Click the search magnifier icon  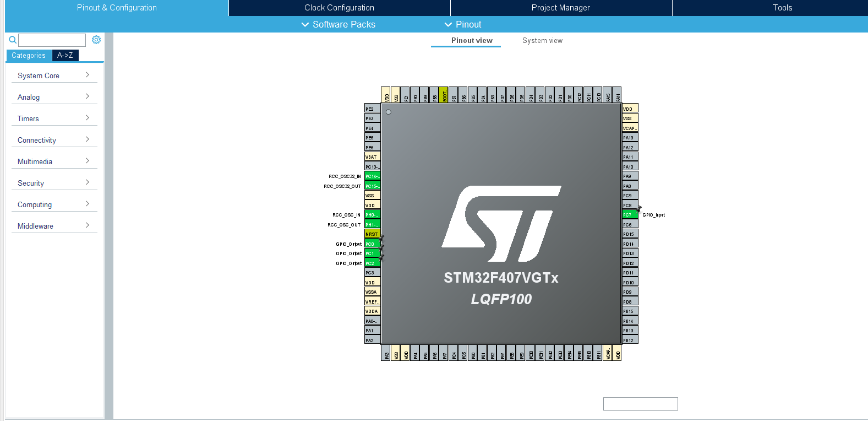pos(13,40)
